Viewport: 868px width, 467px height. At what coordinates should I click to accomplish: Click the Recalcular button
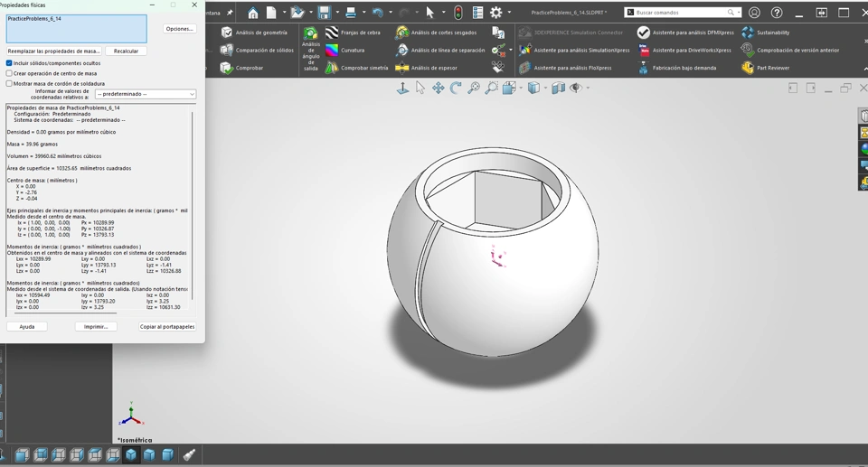[127, 51]
